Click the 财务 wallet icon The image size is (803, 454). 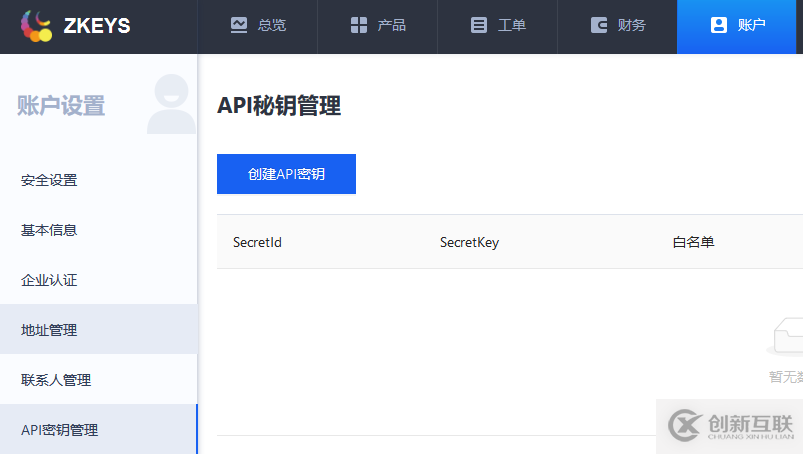(x=599, y=25)
